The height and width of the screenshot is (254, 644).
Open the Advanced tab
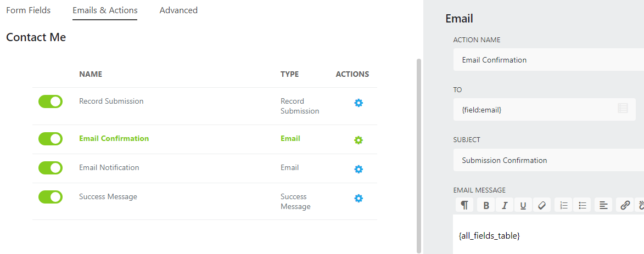(x=178, y=10)
